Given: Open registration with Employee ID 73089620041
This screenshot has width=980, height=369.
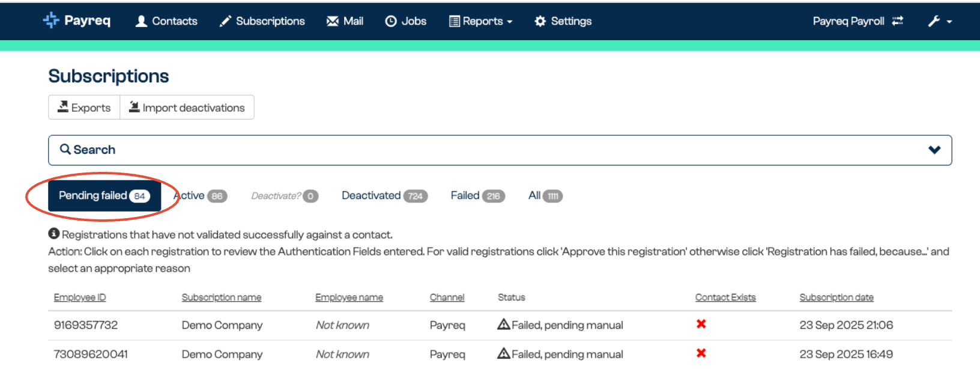Looking at the screenshot, I should [x=91, y=355].
